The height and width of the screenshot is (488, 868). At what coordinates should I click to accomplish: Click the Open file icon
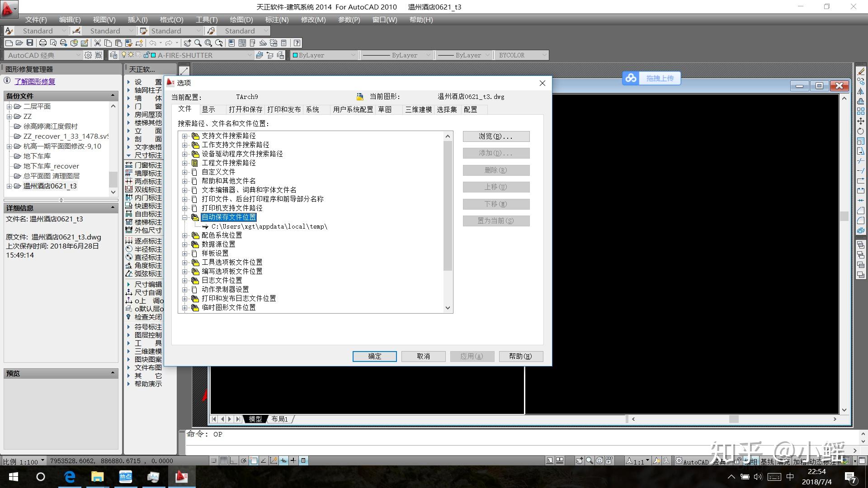pyautogui.click(x=19, y=43)
